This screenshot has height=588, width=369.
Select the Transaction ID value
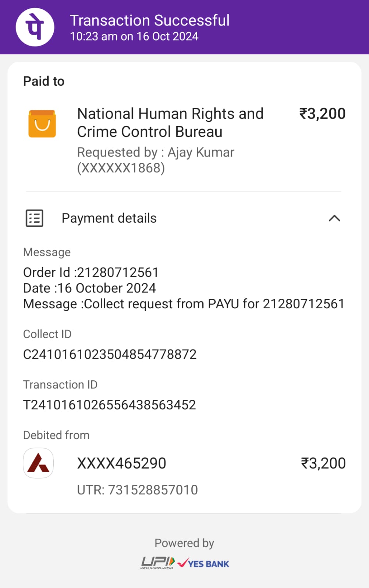click(x=109, y=405)
